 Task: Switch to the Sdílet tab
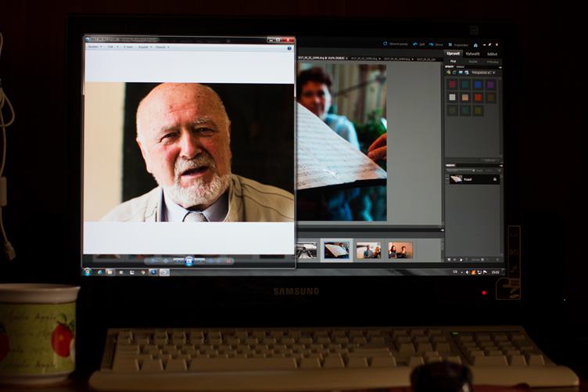[492, 55]
